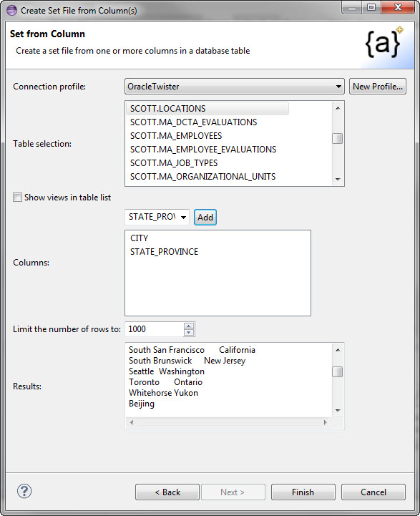This screenshot has width=420, height=516.
Task: Click table list scroll down arrow
Action: coord(338,180)
